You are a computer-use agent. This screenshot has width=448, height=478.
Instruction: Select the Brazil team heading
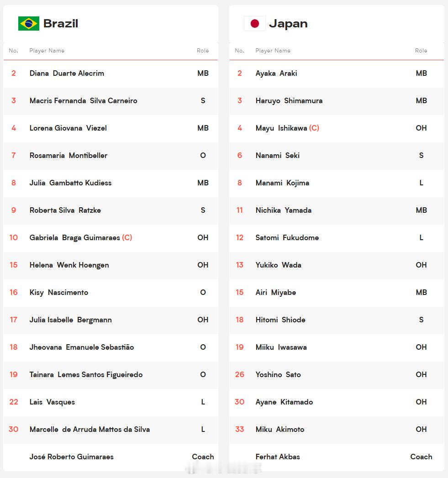pos(61,23)
